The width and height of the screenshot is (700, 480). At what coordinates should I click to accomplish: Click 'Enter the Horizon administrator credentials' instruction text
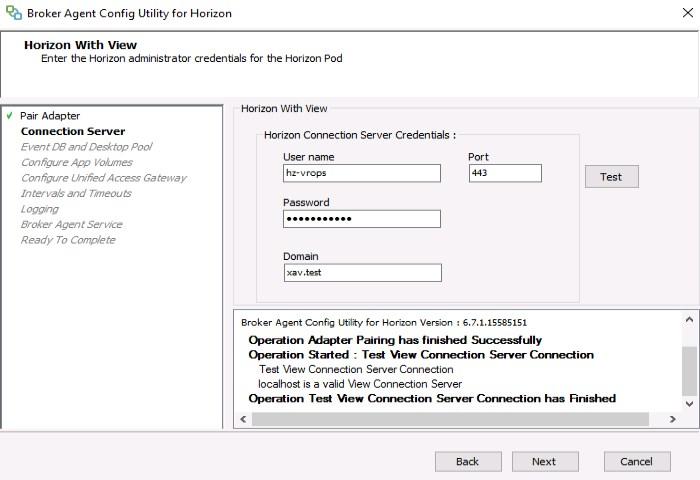coord(192,58)
